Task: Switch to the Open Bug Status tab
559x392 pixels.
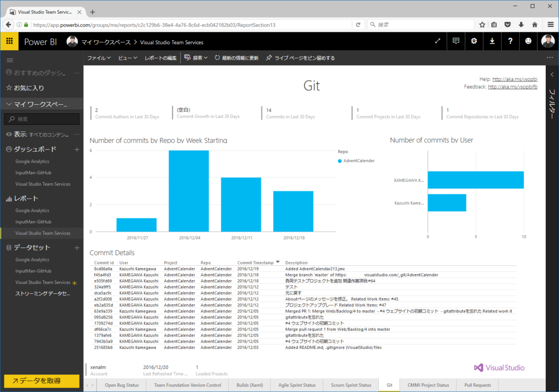Action: click(x=122, y=385)
